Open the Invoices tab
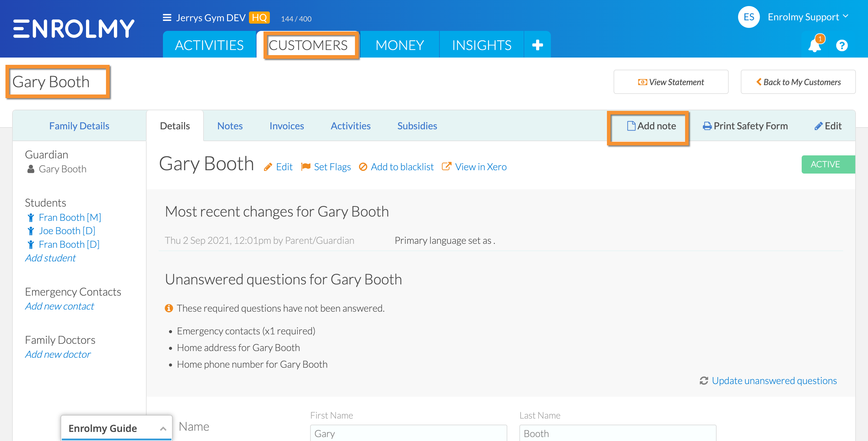This screenshot has height=441, width=868. pos(287,126)
